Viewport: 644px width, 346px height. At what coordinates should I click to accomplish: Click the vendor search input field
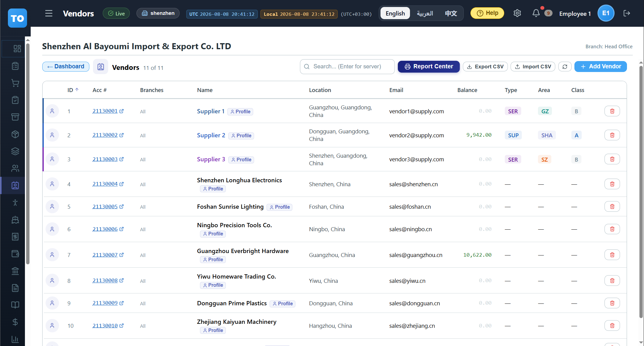click(347, 67)
